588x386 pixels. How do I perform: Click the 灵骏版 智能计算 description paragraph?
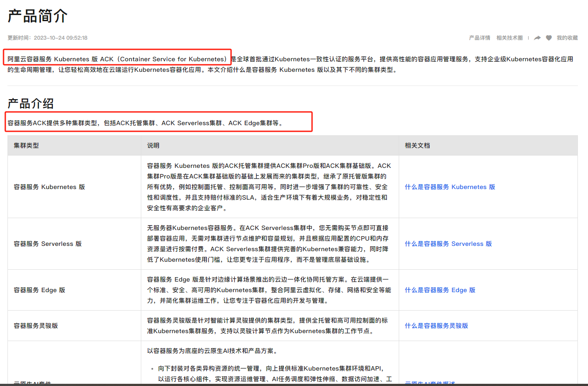(x=268, y=326)
